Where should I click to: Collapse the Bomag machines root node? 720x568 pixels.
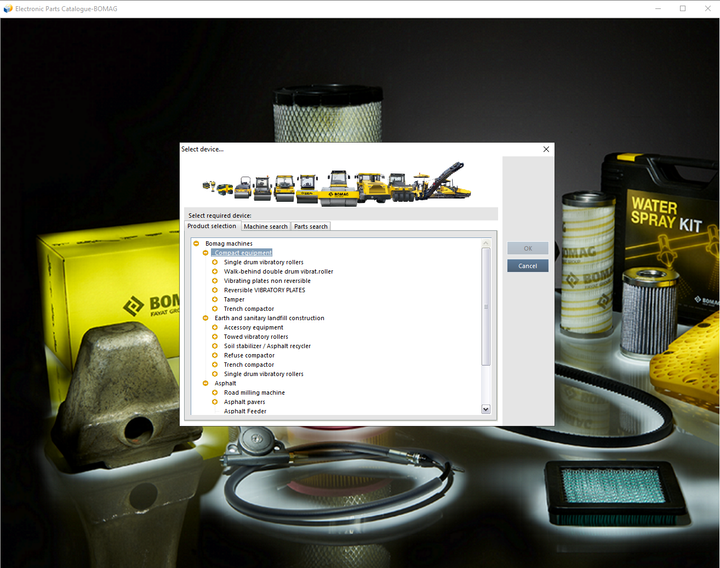196,243
